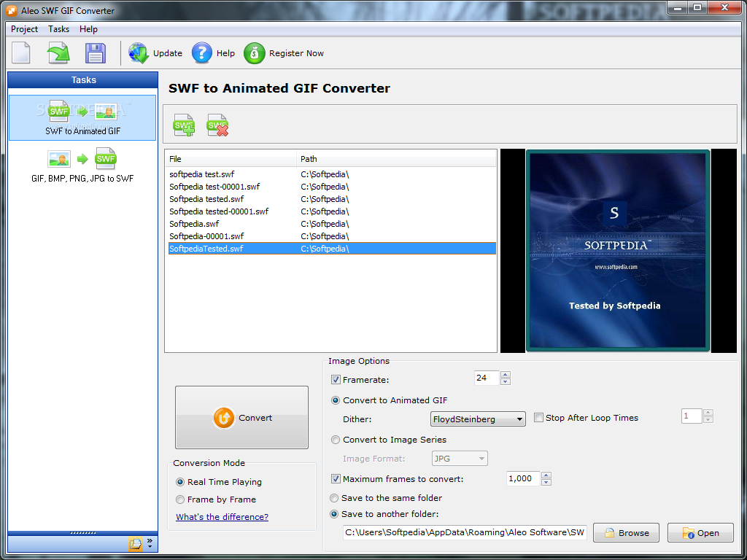Select softpedia test.swf in file list
This screenshot has height=560, width=747.
pos(332,174)
